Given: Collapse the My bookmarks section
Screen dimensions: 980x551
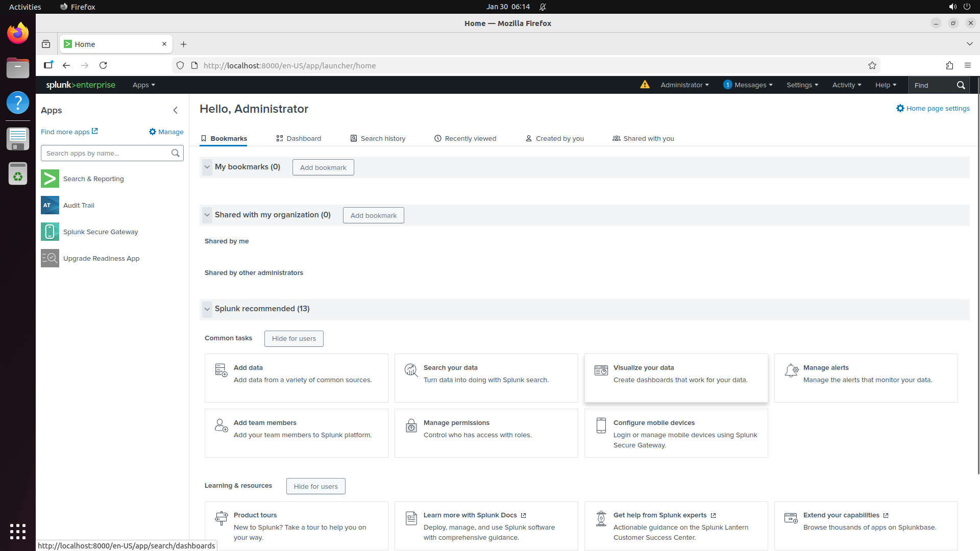Looking at the screenshot, I should click(207, 167).
